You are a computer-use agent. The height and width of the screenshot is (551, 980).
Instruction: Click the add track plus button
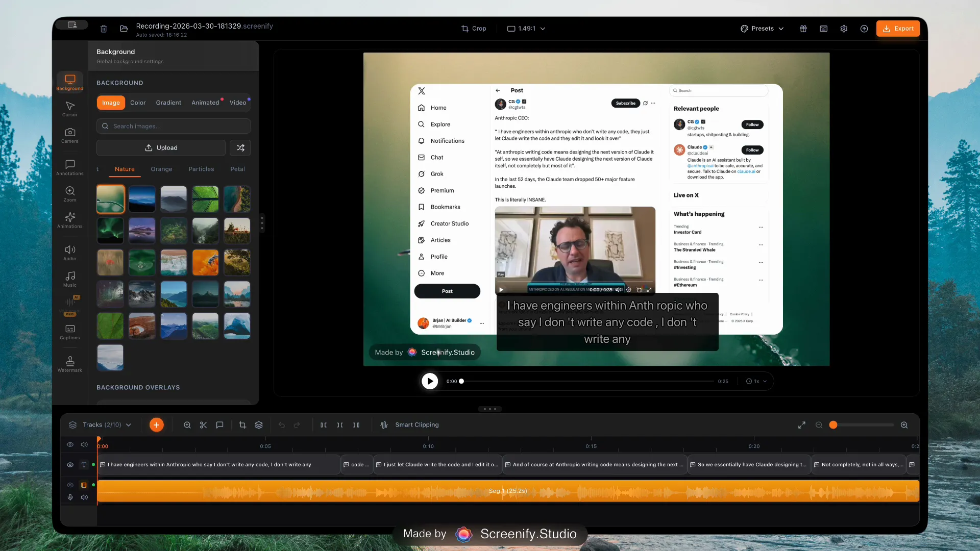(157, 425)
